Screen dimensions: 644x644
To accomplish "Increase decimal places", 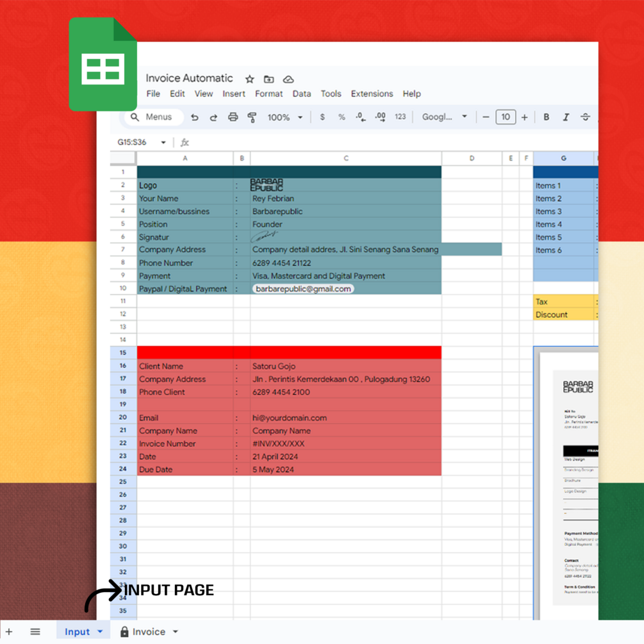I will [x=381, y=117].
